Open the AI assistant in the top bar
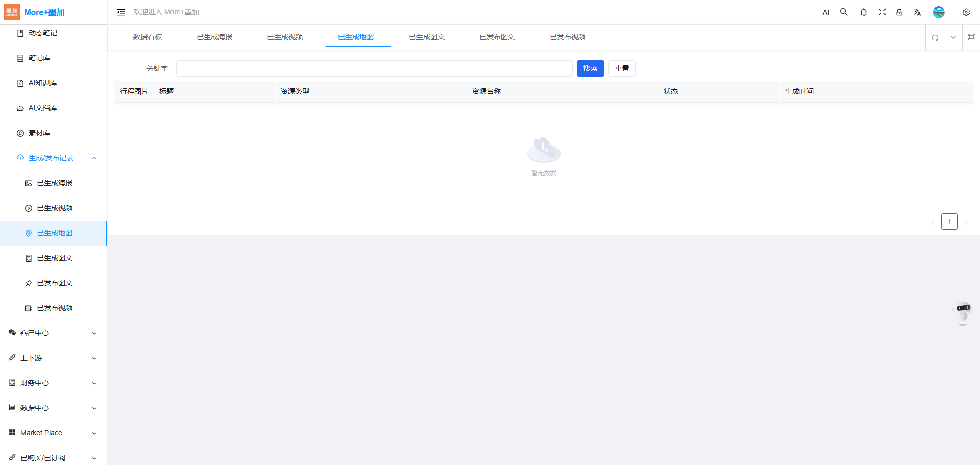Screen dimensions: 980x465 coord(826,12)
